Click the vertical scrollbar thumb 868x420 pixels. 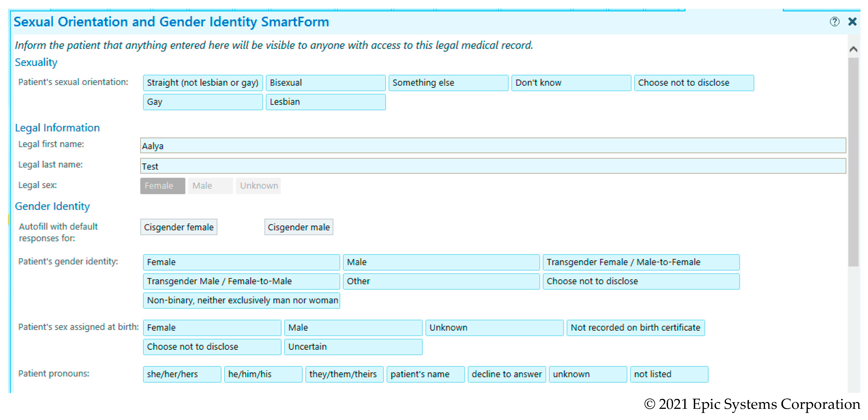pyautogui.click(x=853, y=162)
